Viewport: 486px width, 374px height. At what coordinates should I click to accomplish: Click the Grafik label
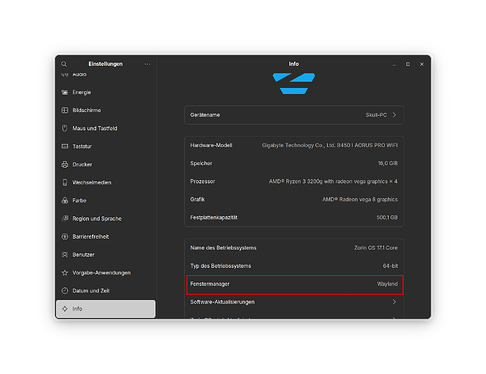click(197, 199)
